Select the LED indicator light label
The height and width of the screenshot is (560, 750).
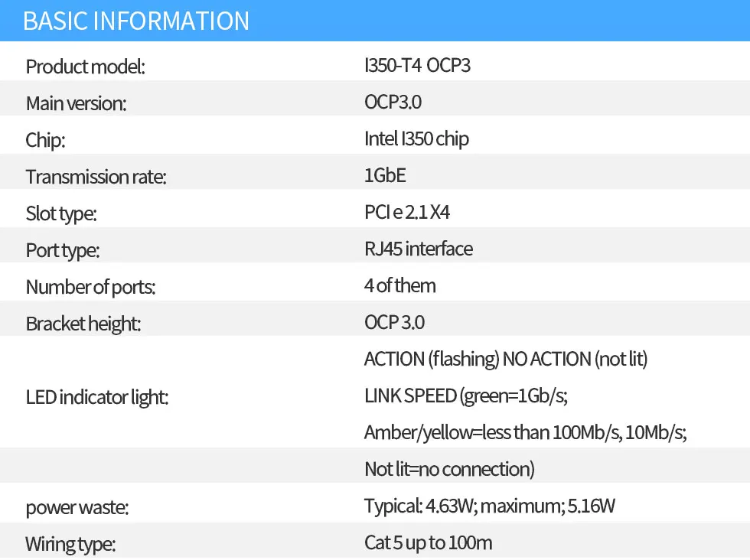point(96,397)
